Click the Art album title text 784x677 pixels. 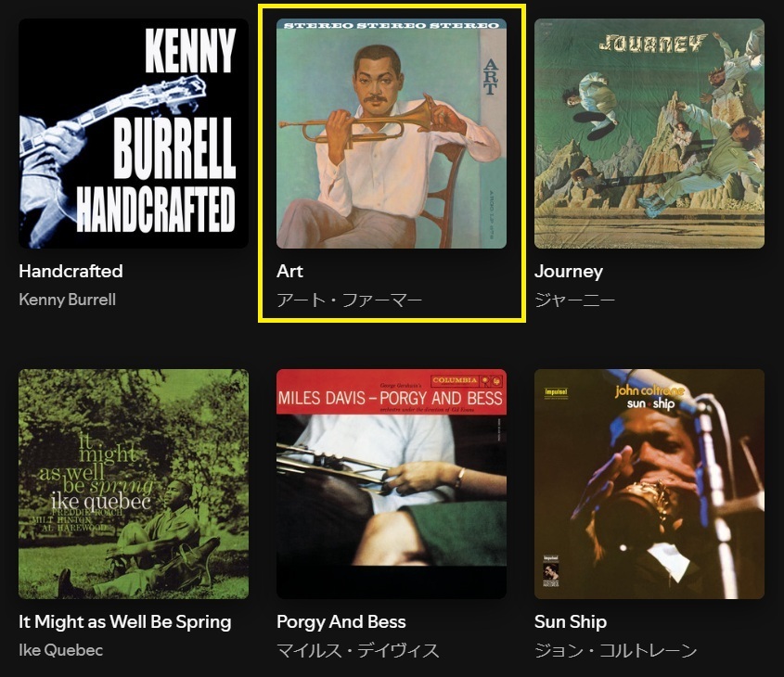point(290,272)
